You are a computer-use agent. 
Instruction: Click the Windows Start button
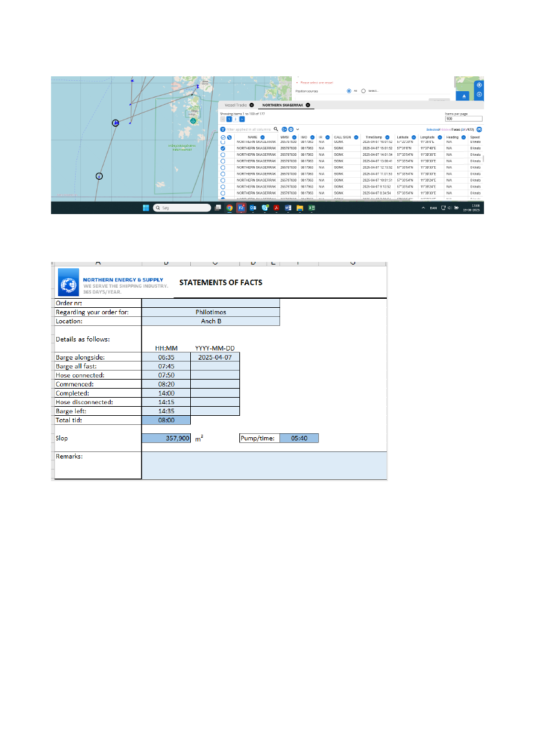click(146, 208)
